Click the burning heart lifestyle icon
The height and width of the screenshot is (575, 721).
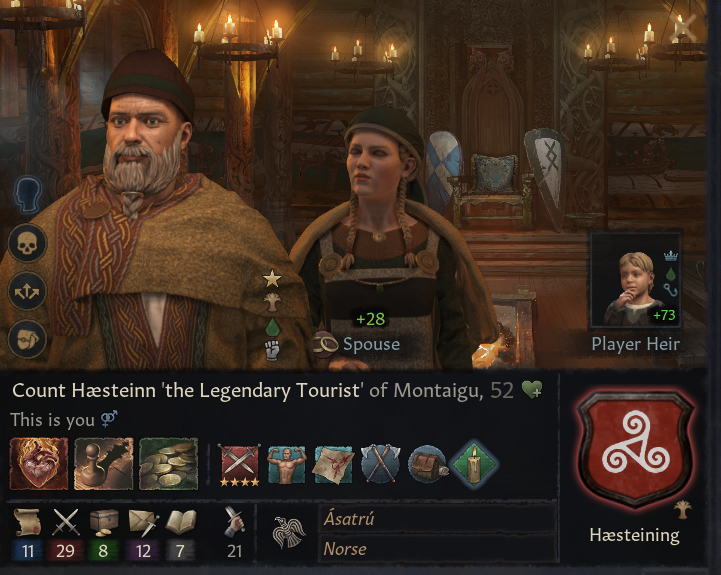(39, 463)
